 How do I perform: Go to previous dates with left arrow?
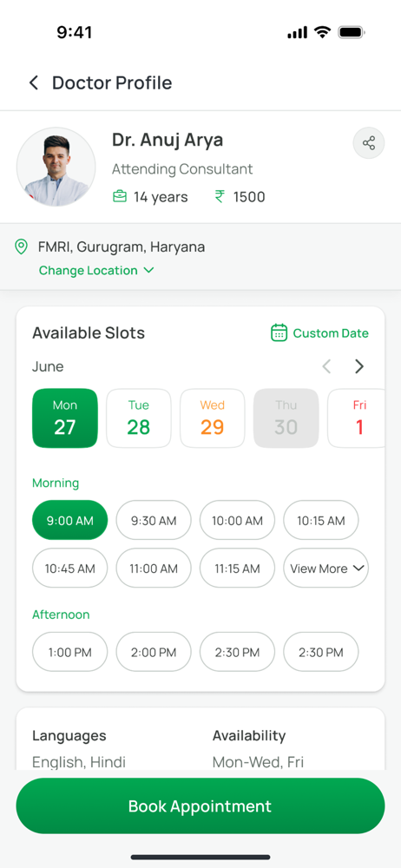click(x=326, y=366)
